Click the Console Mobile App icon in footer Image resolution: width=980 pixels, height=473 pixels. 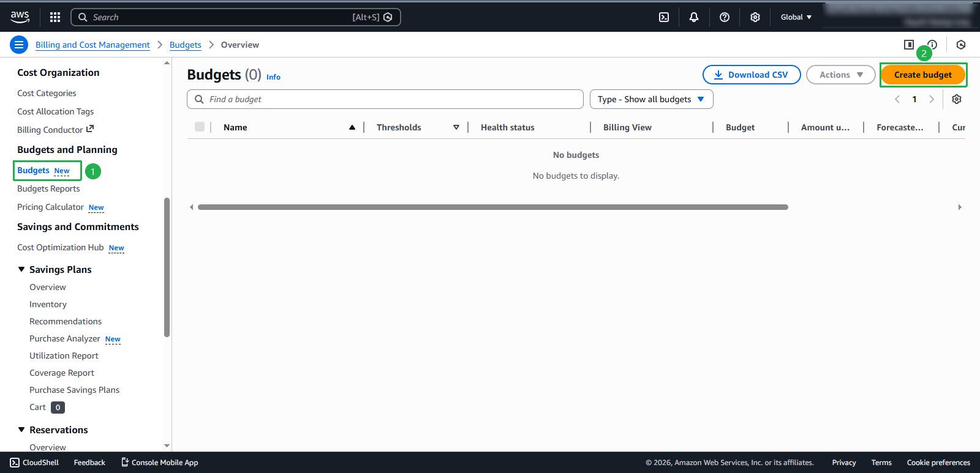tap(125, 462)
